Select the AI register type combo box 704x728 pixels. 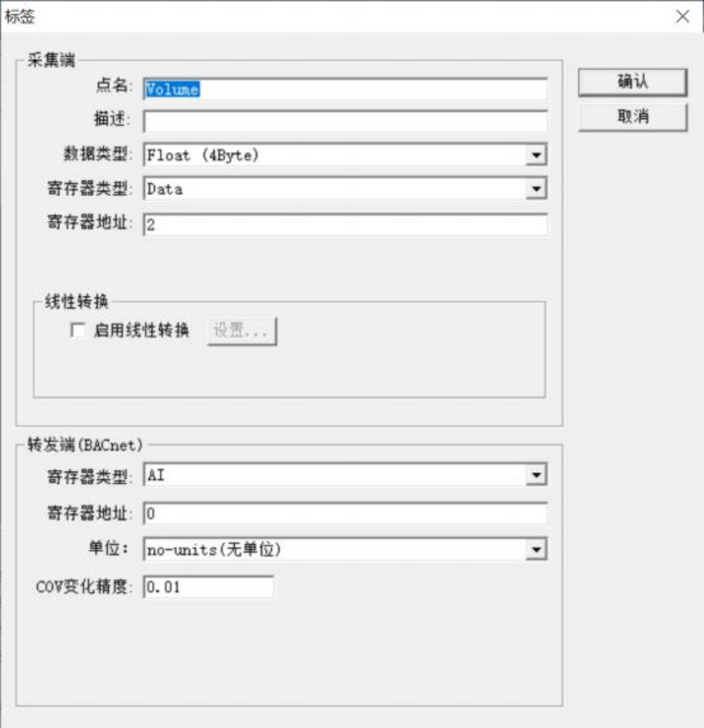[346, 475]
